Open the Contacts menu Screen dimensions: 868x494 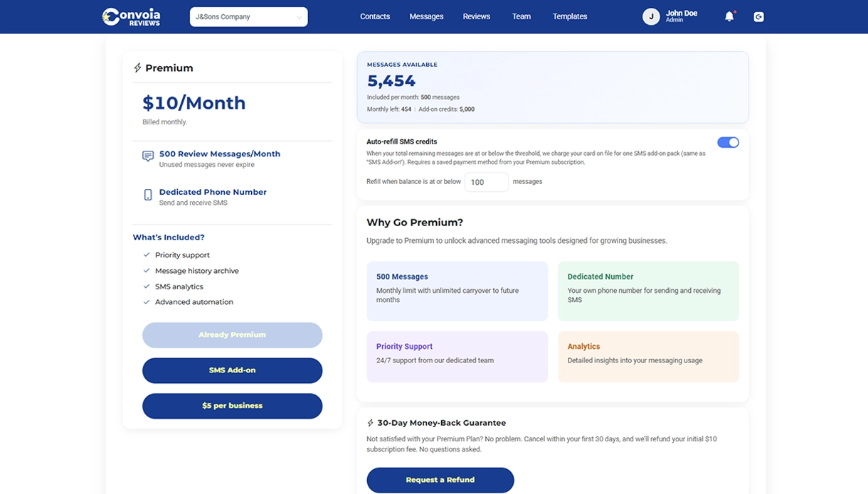coord(375,16)
